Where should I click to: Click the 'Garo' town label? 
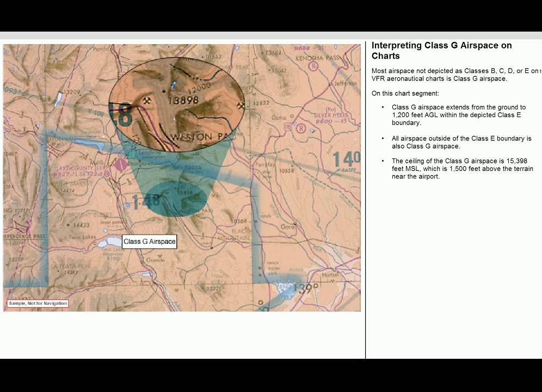coord(287,227)
